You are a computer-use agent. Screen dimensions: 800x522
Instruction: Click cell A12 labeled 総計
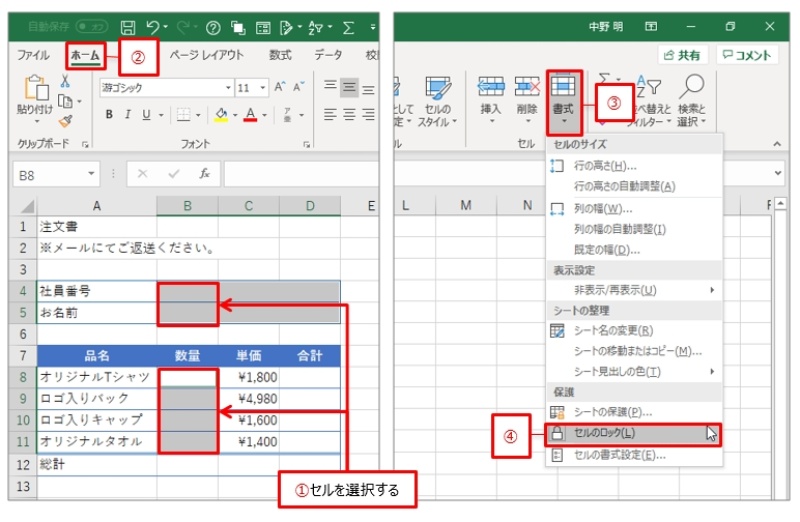(96, 464)
